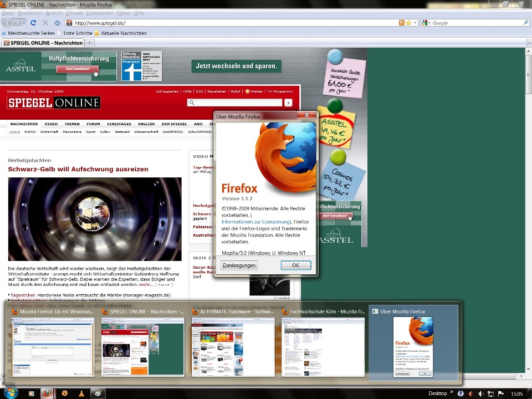Click the RSS feed icon in address bar
This screenshot has height=399, width=532.
402,23
